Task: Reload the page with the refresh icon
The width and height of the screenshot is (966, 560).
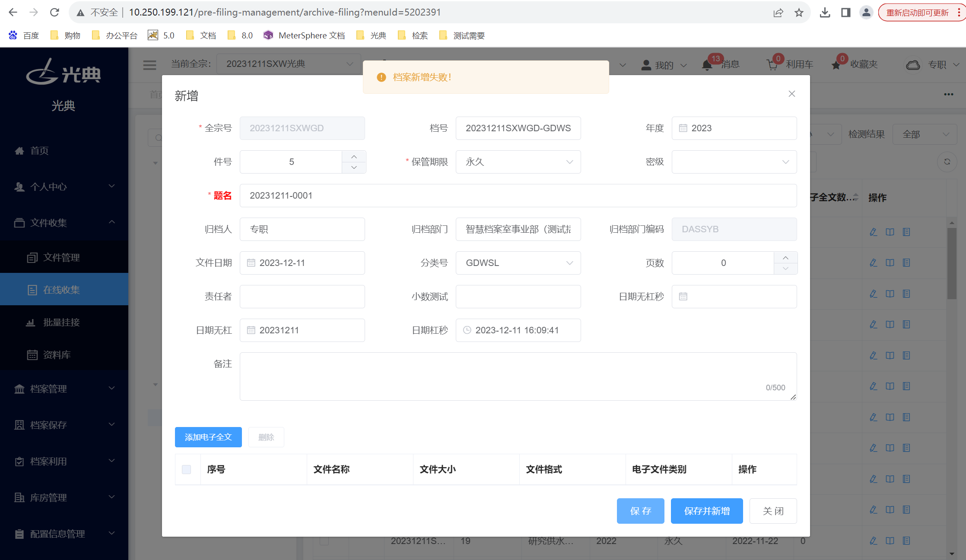Action: (x=54, y=13)
